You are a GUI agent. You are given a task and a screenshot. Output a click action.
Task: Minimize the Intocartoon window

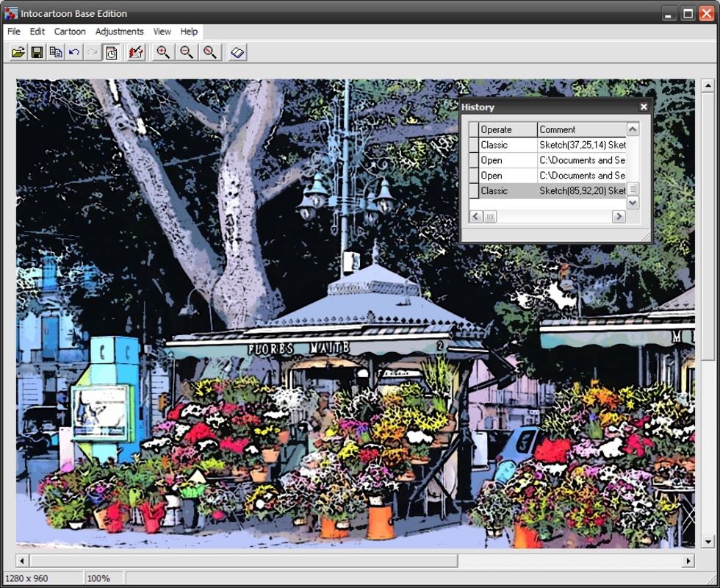coord(669,13)
